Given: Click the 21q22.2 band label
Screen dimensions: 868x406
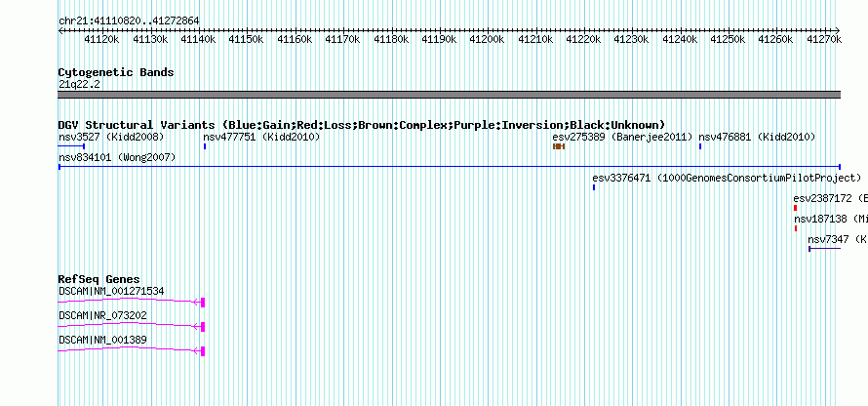Looking at the screenshot, I should tap(79, 84).
